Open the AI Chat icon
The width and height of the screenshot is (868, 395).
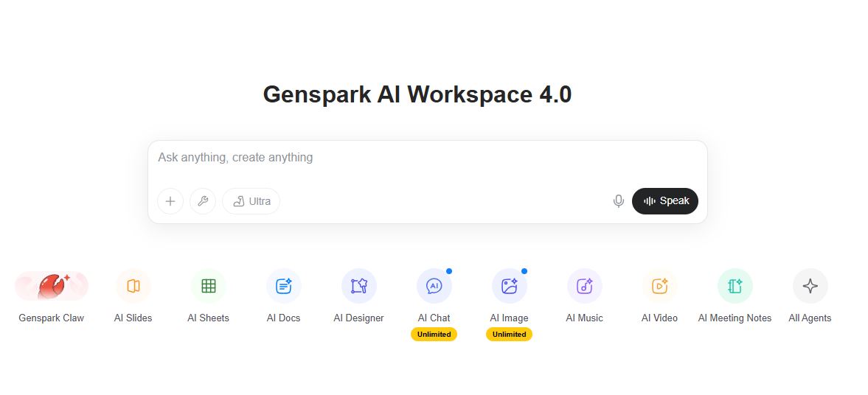434,286
